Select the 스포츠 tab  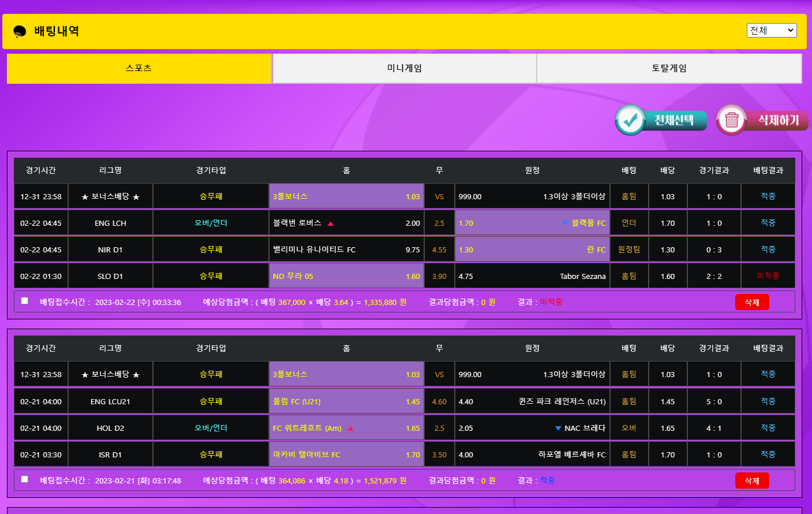pos(139,68)
